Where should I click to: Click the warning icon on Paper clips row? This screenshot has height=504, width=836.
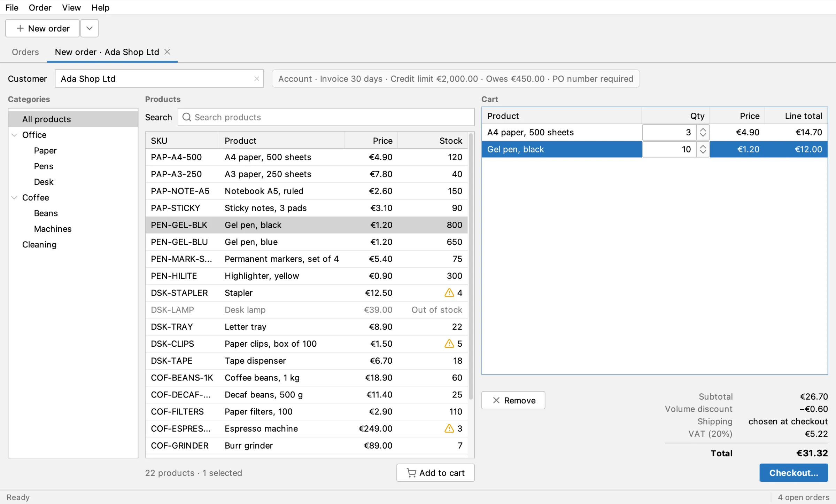[x=449, y=344]
